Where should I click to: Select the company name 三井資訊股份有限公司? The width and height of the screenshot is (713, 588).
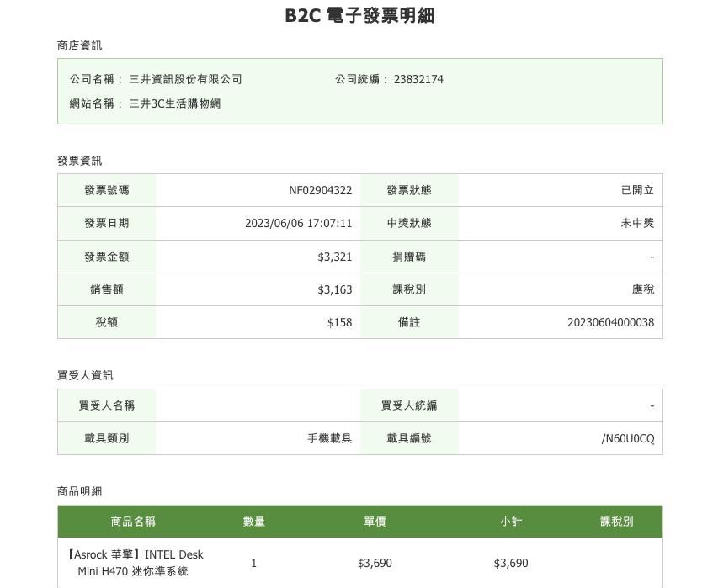pos(185,79)
